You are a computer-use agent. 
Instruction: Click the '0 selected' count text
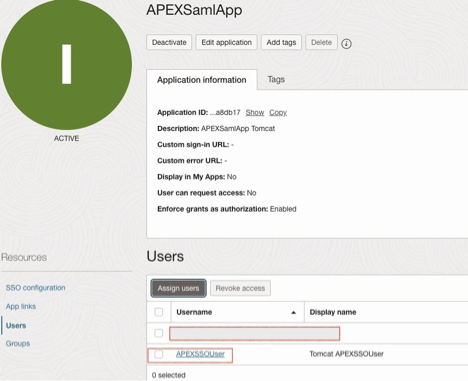point(168,375)
